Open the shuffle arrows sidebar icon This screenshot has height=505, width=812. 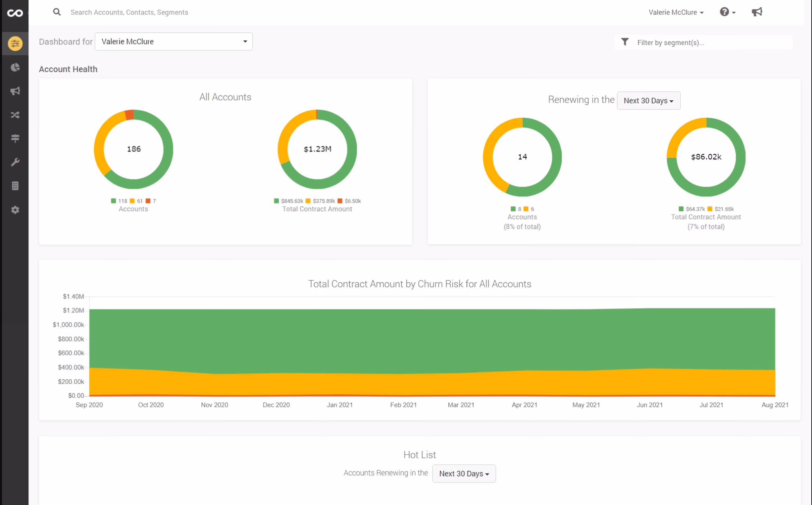15,115
